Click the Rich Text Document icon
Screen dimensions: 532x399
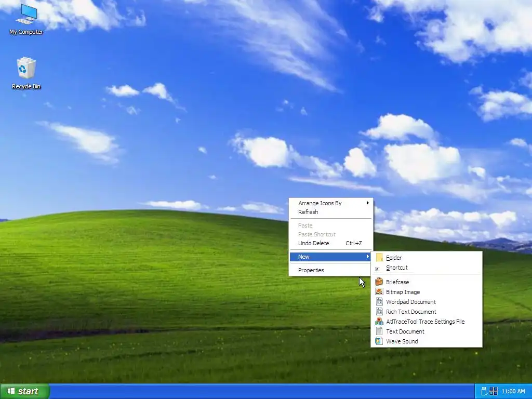379,312
